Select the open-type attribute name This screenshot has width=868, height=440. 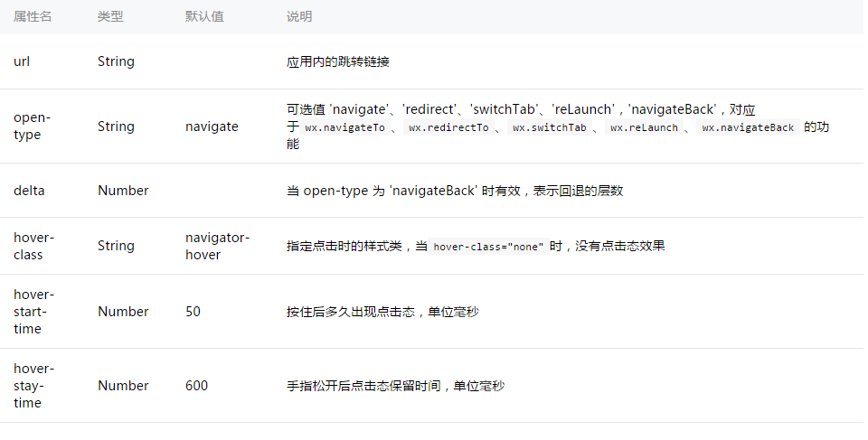[33, 126]
